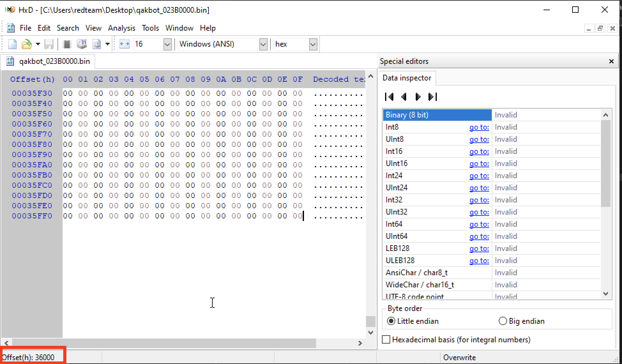The image size is (622, 364).
Task: Go to previous byte in Data inspector
Action: tap(404, 97)
